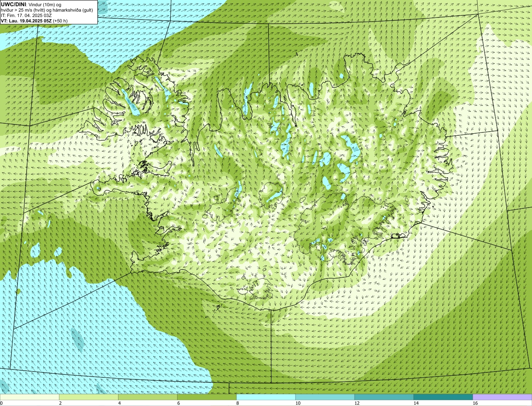This screenshot has height=406, width=532.
Task: Click the 12–14 m/s teal legend swatch
Action: [x=384, y=397]
